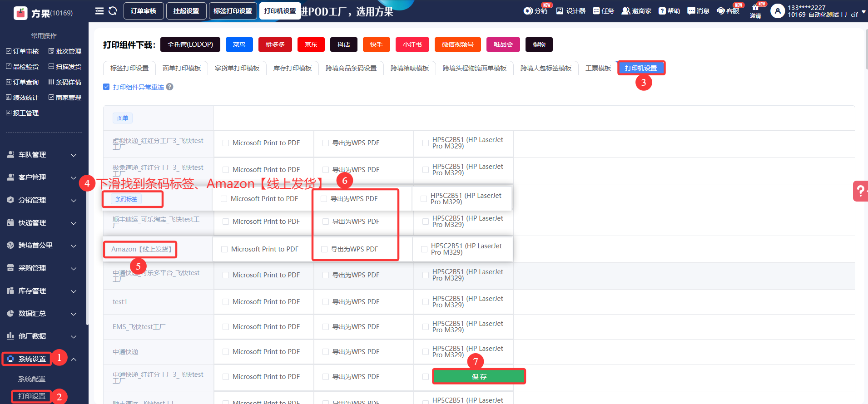
Task: Expand the 客户管理 menu chevron
Action: click(x=74, y=178)
